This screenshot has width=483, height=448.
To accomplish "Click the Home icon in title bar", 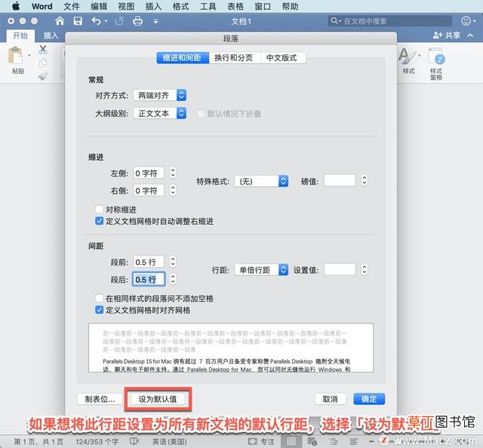I will [60, 21].
